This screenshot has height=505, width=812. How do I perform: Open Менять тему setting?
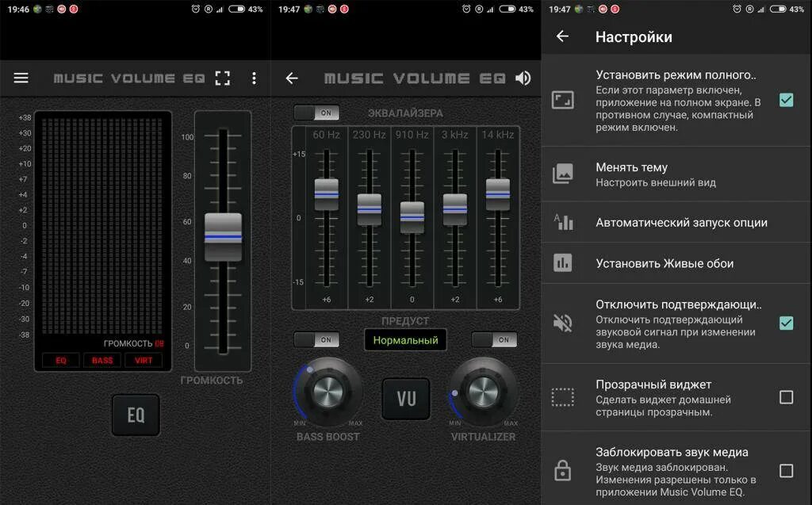676,174
